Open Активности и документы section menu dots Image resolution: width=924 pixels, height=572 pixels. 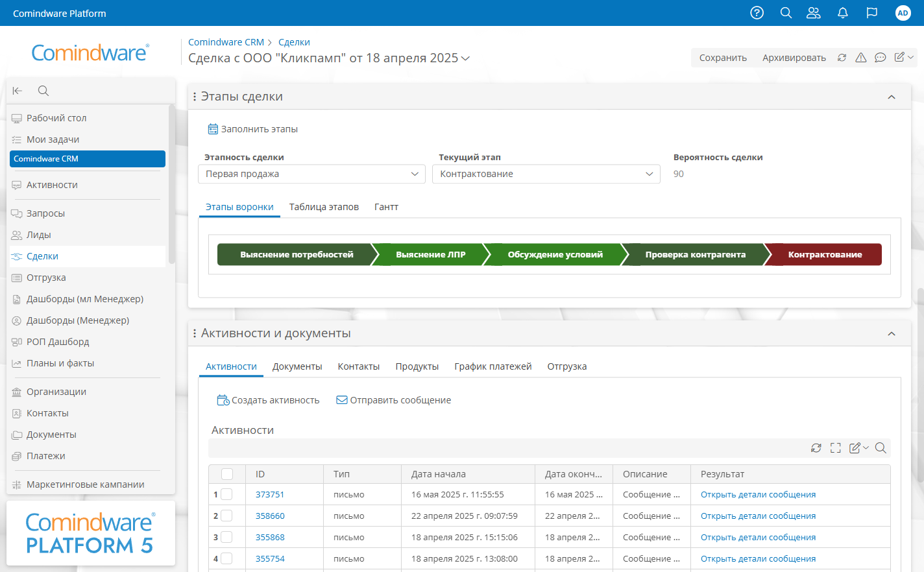(x=195, y=333)
